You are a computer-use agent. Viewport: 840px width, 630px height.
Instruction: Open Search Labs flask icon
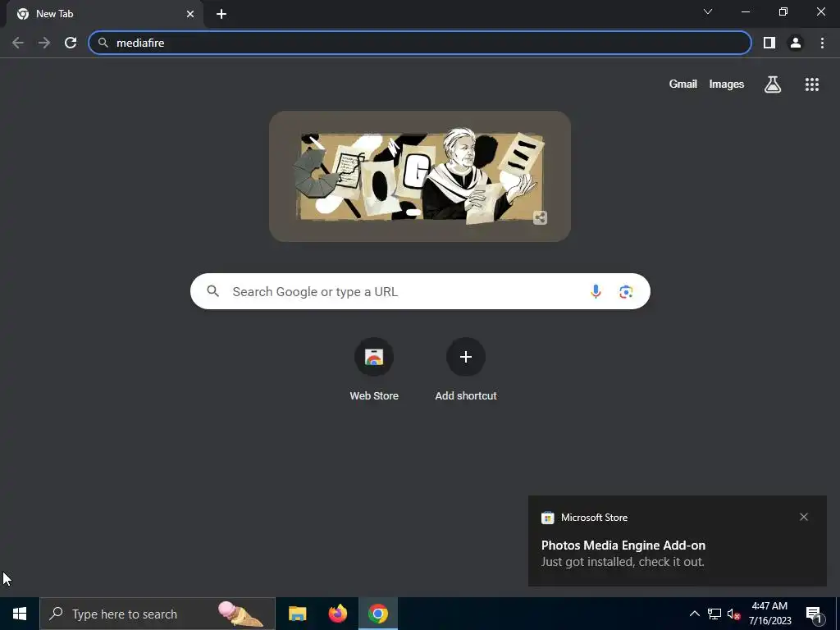tap(773, 84)
